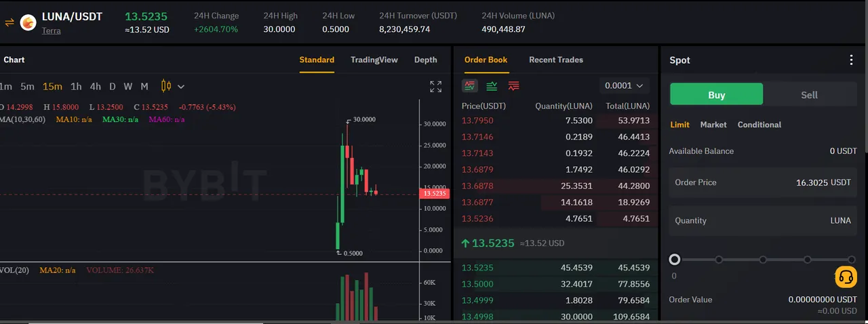
Task: Click the quantity slider handle at 0
Action: click(x=674, y=260)
